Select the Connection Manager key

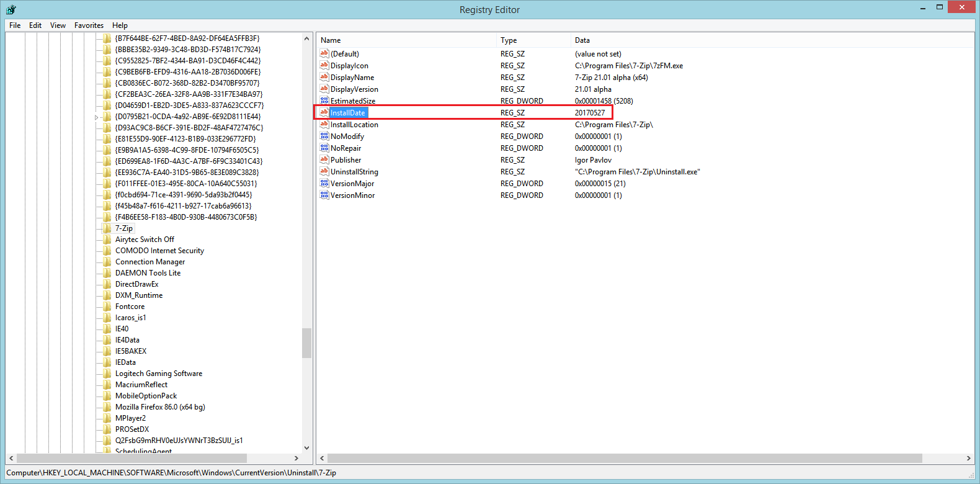[x=150, y=262]
